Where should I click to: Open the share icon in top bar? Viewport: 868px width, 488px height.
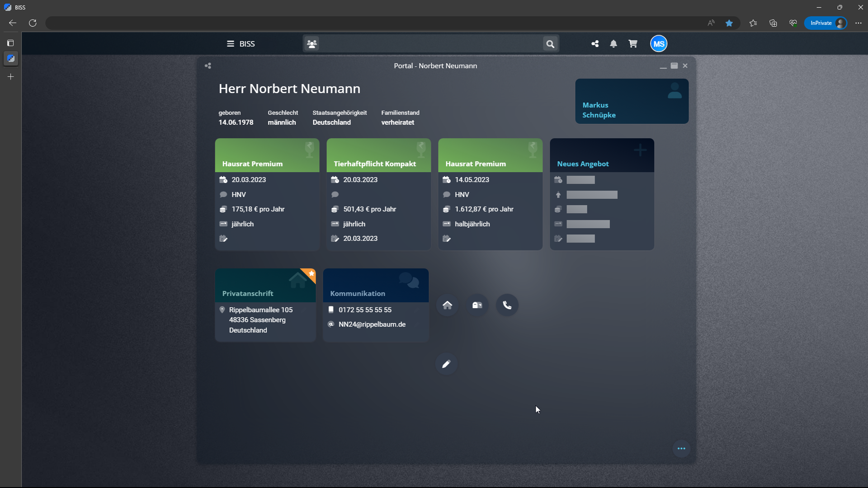595,44
